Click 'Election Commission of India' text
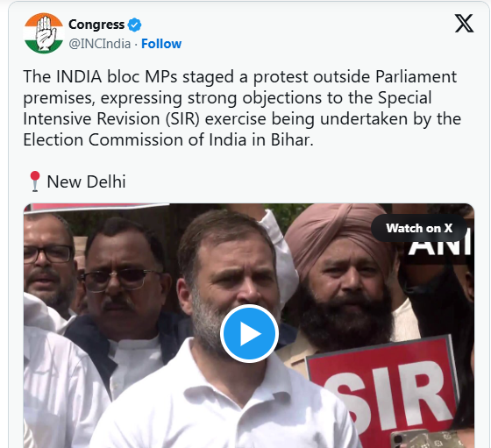491x448 pixels. [x=135, y=140]
